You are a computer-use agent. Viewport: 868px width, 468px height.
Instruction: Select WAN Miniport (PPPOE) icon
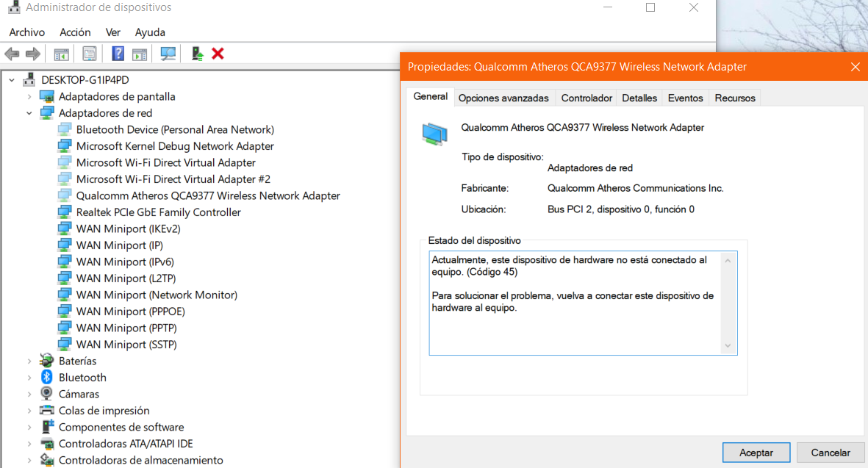[x=65, y=312]
